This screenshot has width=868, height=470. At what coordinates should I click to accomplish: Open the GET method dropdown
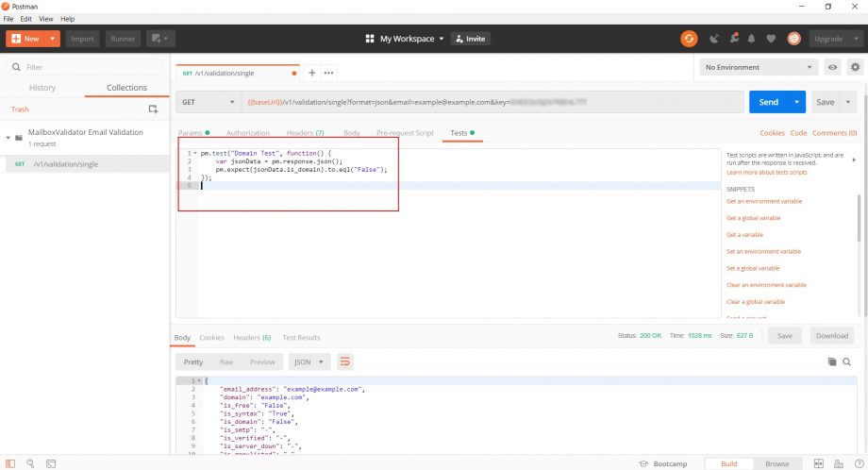tap(209, 102)
